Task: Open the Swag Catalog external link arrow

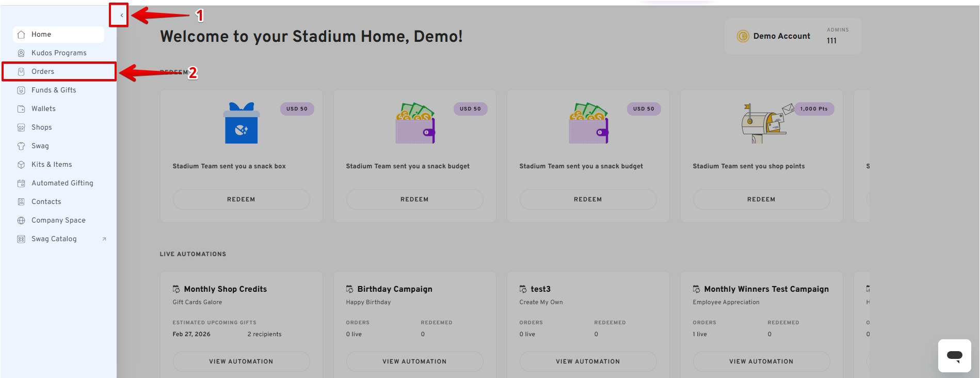Action: 104,239
